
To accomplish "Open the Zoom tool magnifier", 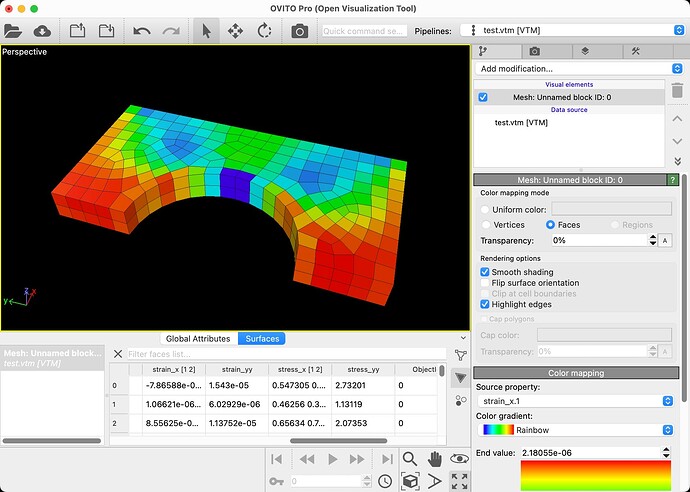I will pos(410,459).
